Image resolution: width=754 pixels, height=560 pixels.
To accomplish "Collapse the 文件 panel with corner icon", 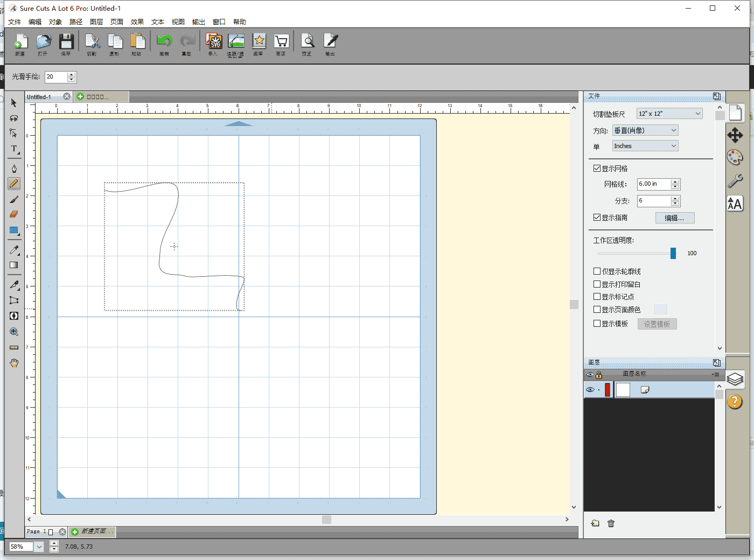I will point(717,96).
